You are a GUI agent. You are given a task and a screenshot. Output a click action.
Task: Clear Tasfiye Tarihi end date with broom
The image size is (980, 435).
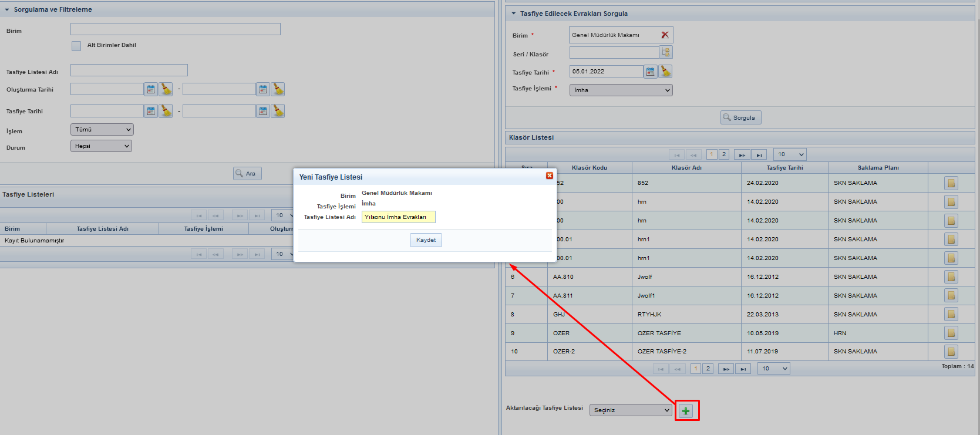278,111
